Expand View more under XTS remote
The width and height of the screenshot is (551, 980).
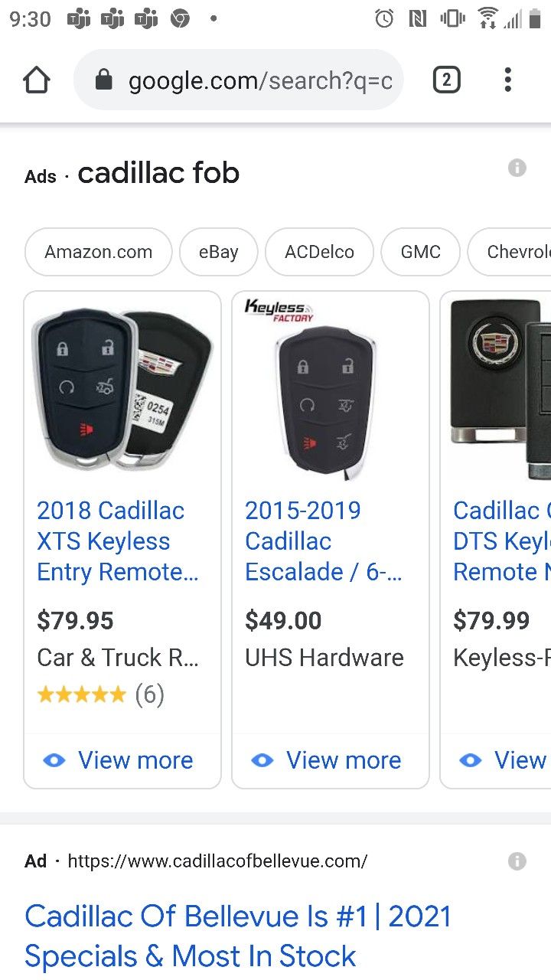click(x=122, y=760)
